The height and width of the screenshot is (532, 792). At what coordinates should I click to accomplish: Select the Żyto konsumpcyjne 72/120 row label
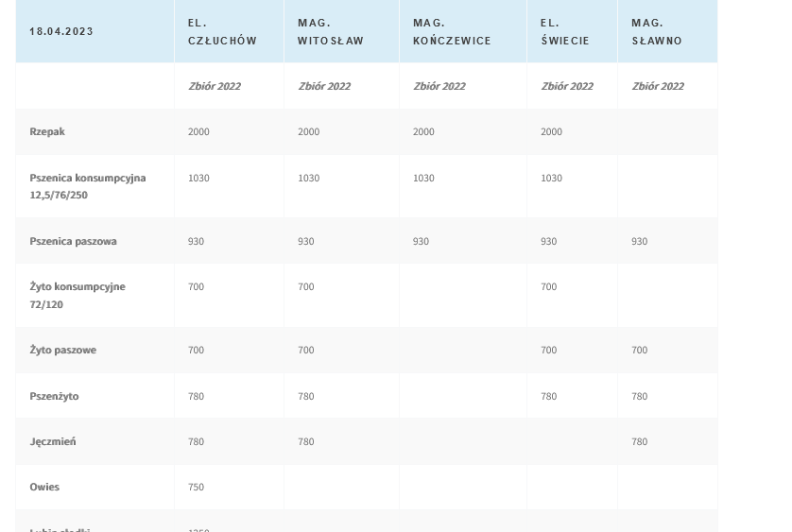point(77,295)
